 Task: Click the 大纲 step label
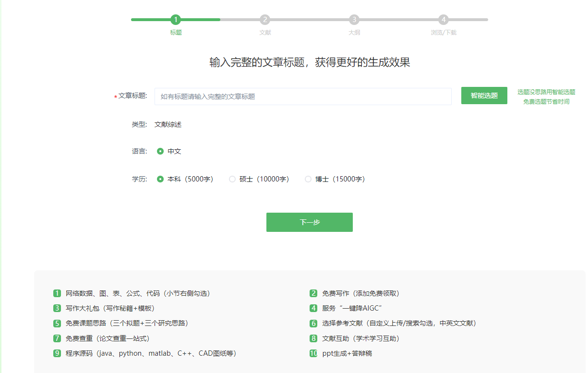354,33
